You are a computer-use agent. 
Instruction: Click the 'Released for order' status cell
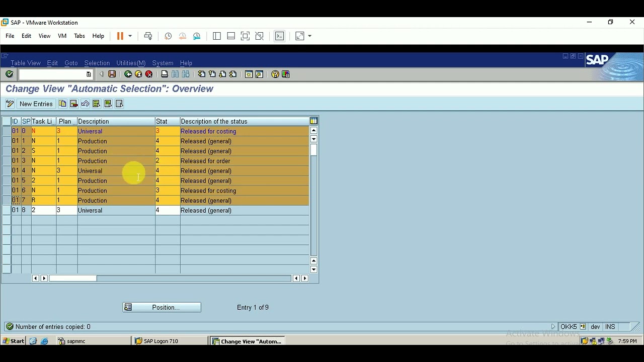[245, 161]
